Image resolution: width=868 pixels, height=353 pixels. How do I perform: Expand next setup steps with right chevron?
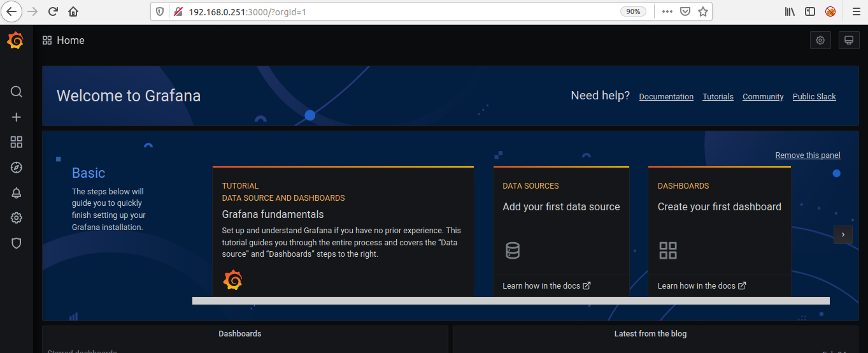tap(843, 234)
